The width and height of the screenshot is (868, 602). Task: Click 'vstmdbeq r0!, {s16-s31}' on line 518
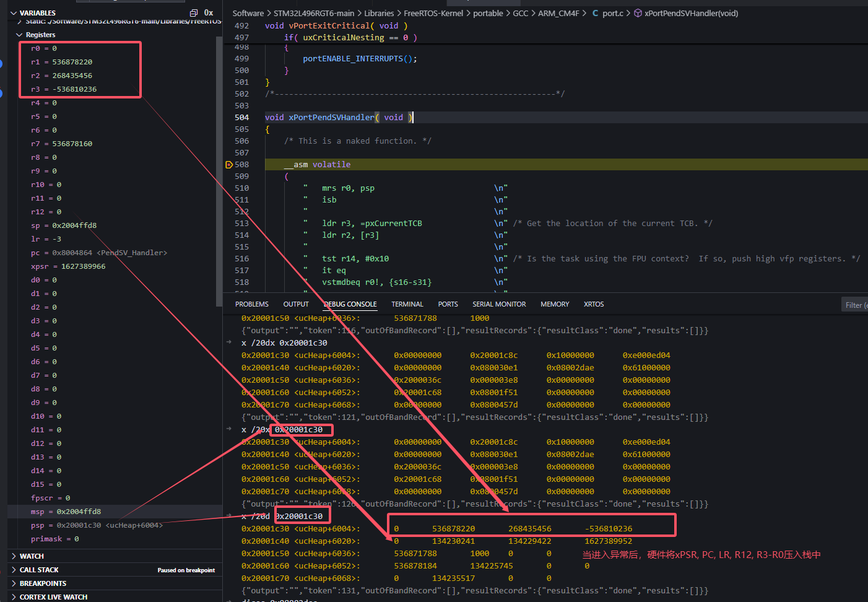[377, 282]
